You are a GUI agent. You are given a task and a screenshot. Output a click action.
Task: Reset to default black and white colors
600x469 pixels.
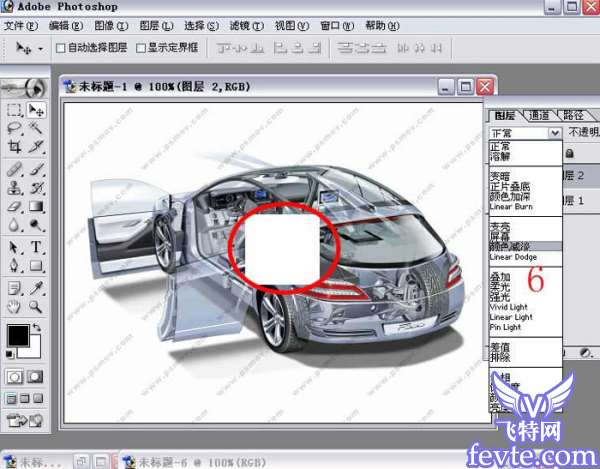pyautogui.click(x=9, y=354)
